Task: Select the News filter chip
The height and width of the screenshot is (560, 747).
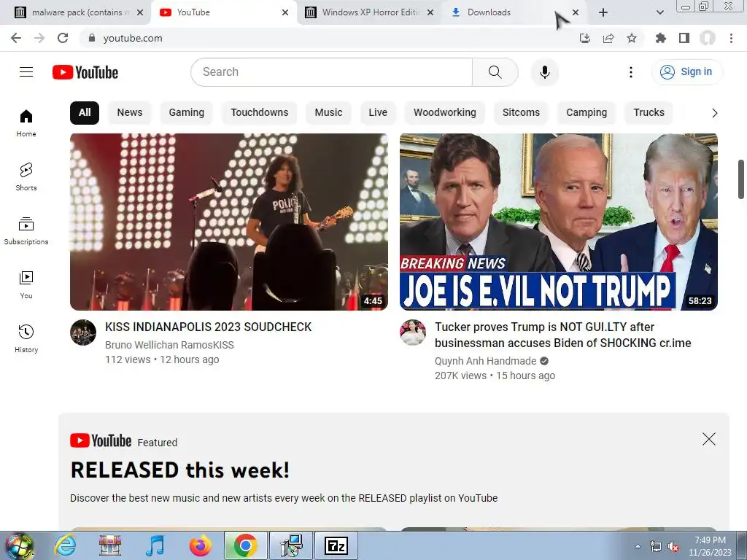Action: (130, 113)
